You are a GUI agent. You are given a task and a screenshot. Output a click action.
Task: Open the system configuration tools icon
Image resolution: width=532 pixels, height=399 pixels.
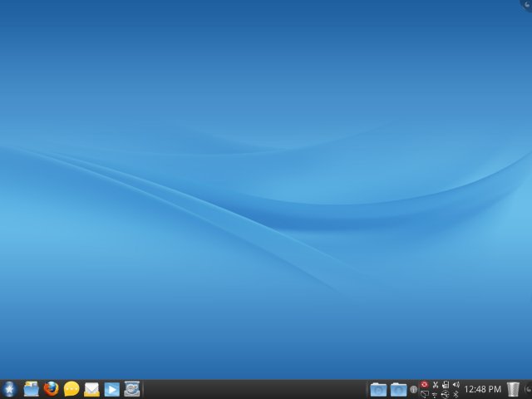pyautogui.click(x=132, y=389)
